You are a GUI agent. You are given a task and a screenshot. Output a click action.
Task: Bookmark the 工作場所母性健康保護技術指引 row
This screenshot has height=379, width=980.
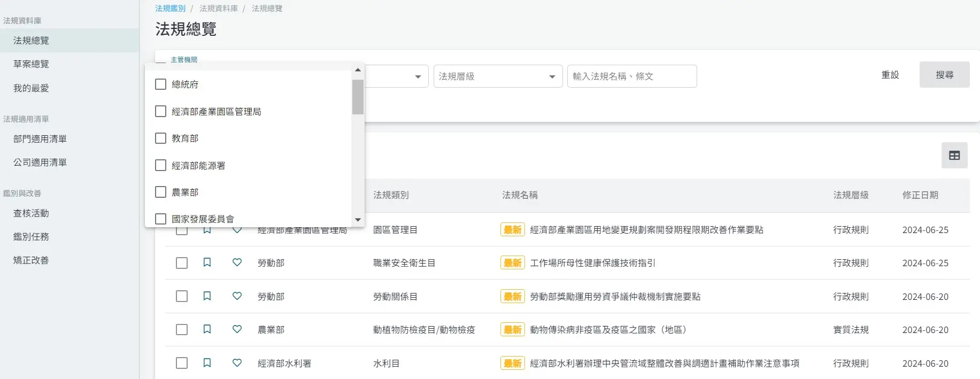207,262
